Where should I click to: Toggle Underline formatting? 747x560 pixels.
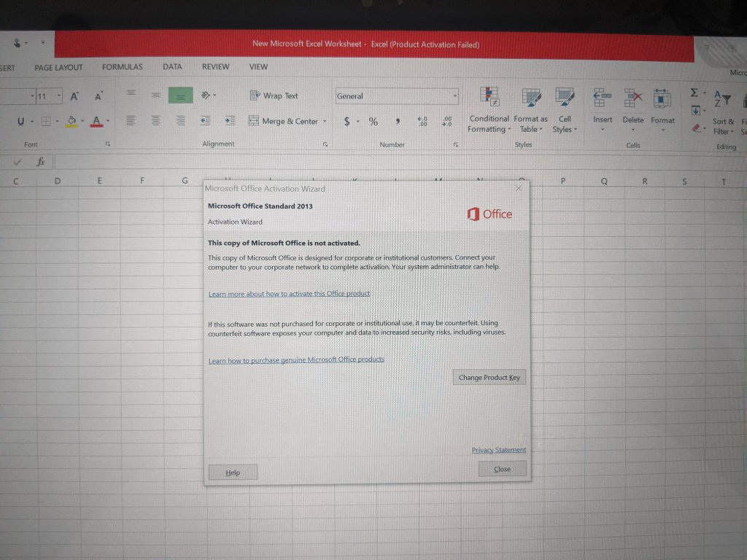20,122
